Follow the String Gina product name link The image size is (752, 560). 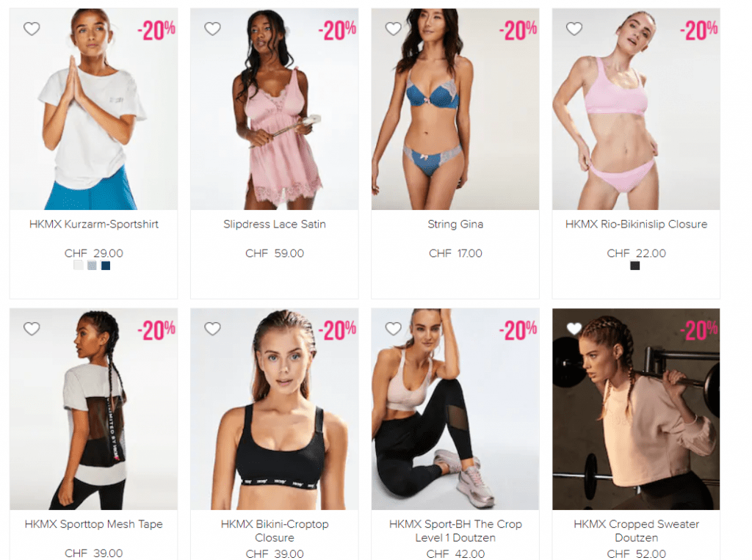pos(455,225)
